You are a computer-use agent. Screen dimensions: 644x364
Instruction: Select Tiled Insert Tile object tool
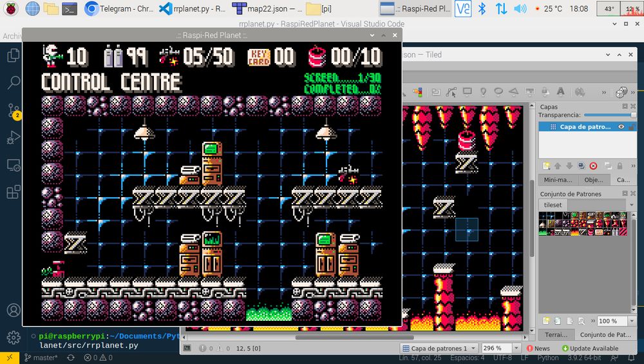(529, 92)
